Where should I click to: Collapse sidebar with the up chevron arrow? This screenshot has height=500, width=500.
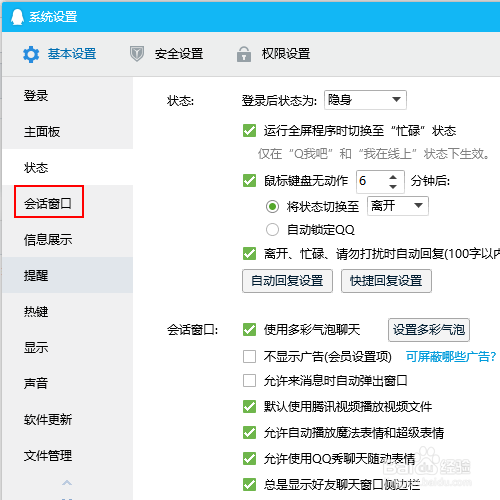67,483
